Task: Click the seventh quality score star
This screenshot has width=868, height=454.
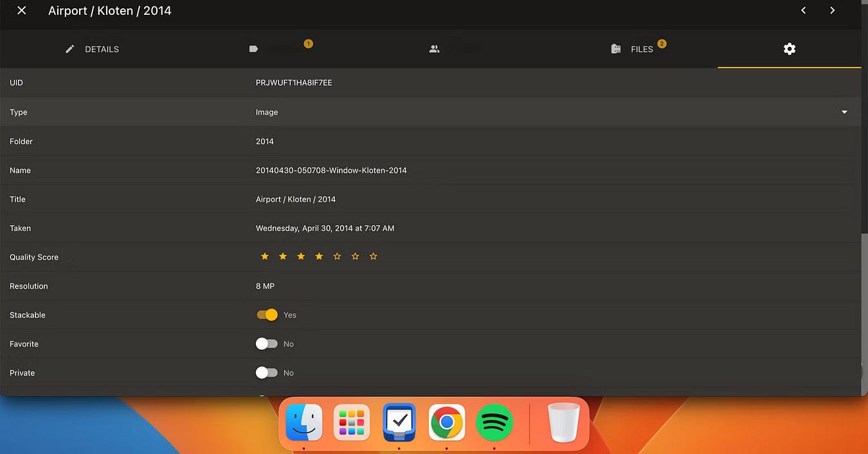Action: [374, 257]
